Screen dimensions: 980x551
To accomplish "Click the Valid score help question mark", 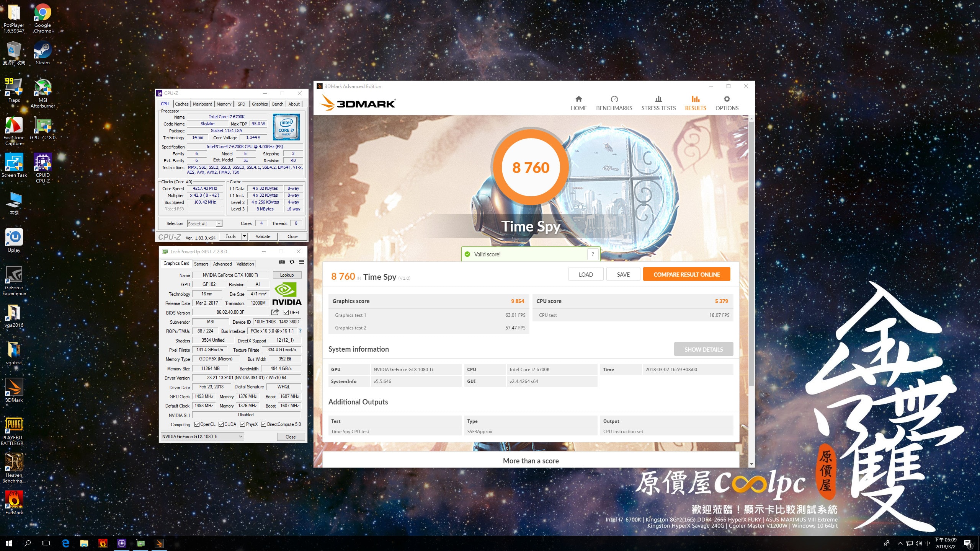I will coord(593,254).
